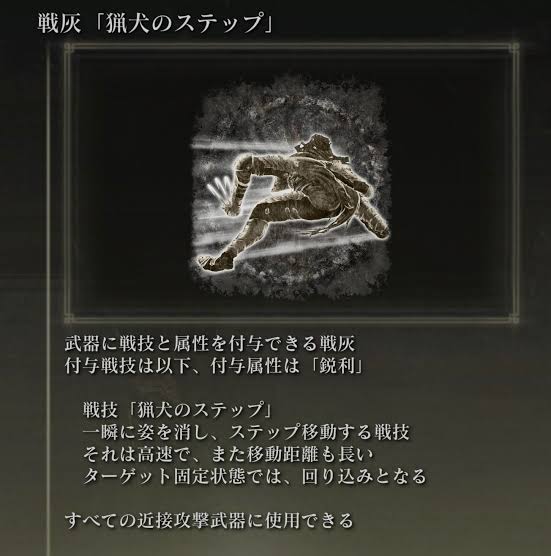This screenshot has height=556, width=551.
Task: Click the bottom-right corner of image frame
Action: 514,318
